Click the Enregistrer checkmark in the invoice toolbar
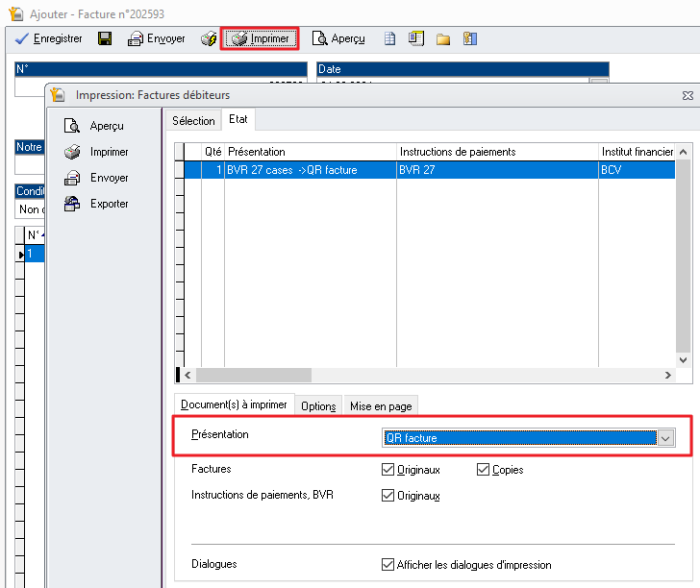 (21, 38)
